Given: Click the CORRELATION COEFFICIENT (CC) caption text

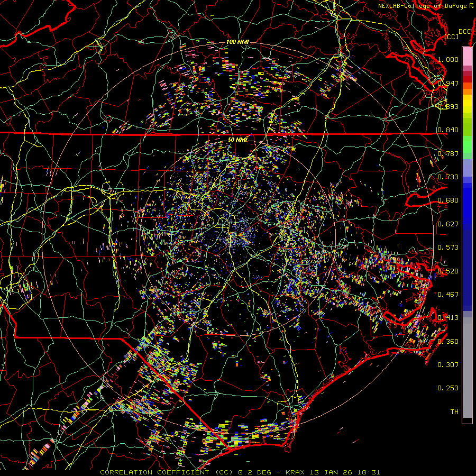Looking at the screenshot, I should point(166,472).
